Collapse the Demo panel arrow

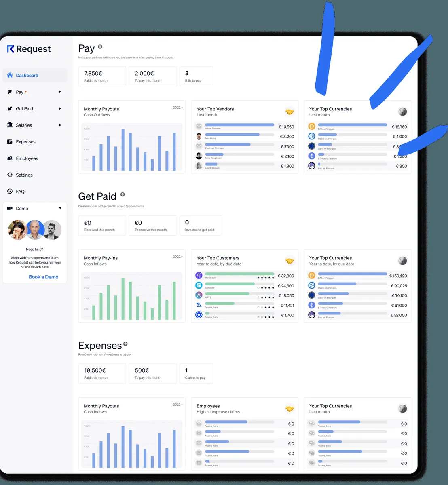pos(60,208)
